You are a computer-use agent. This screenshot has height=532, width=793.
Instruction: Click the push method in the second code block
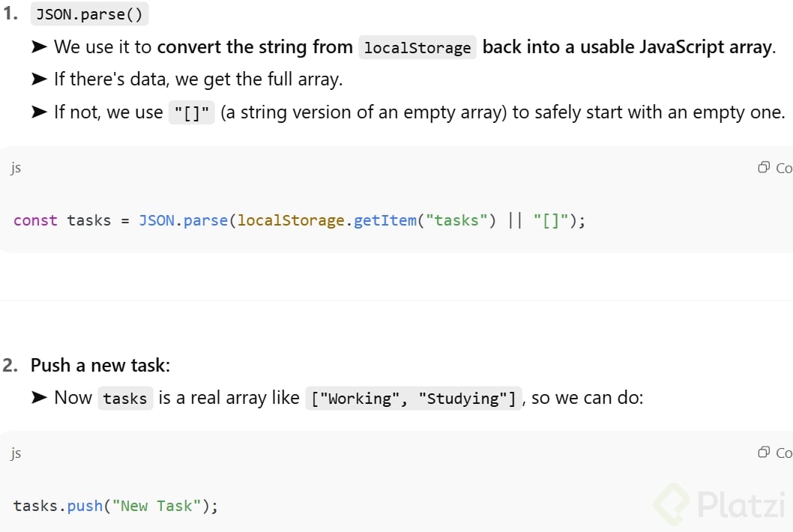point(85,506)
